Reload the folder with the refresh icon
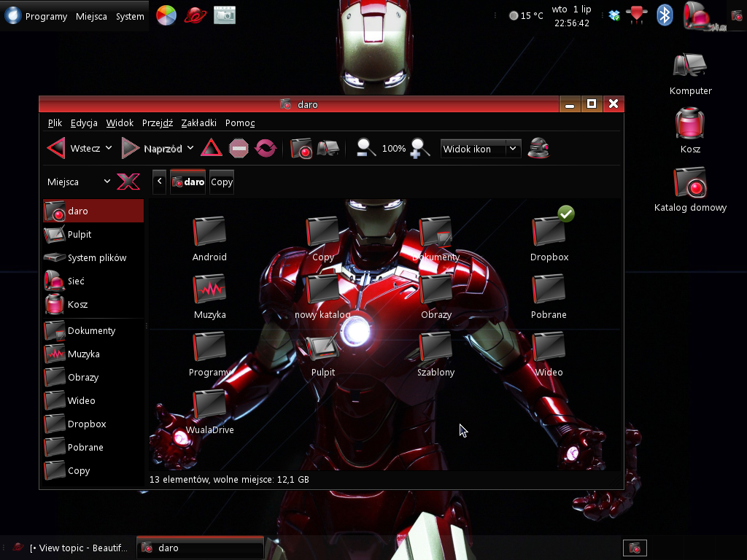The image size is (747, 560). tap(266, 148)
